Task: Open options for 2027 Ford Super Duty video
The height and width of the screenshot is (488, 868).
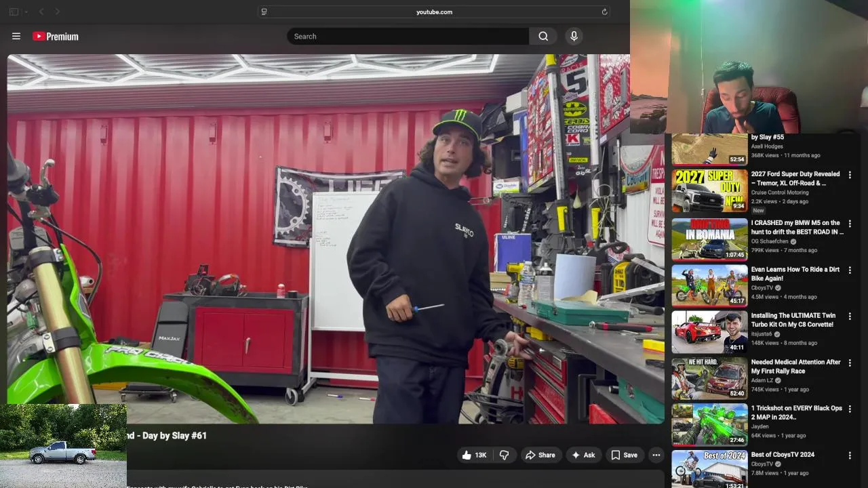Action: (x=850, y=175)
